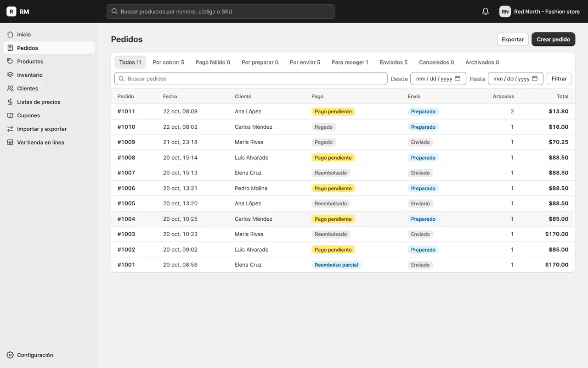Image resolution: width=588 pixels, height=368 pixels.
Task: Click the Crear pedido button
Action: coord(554,40)
